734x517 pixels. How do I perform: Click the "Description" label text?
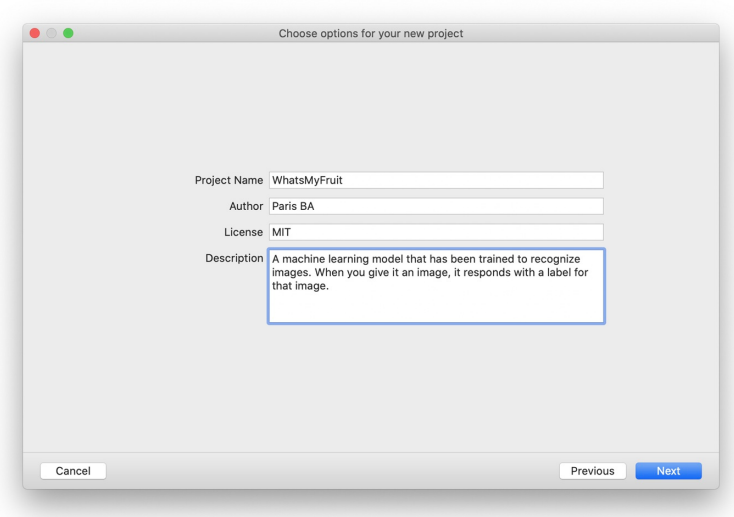pyautogui.click(x=232, y=258)
